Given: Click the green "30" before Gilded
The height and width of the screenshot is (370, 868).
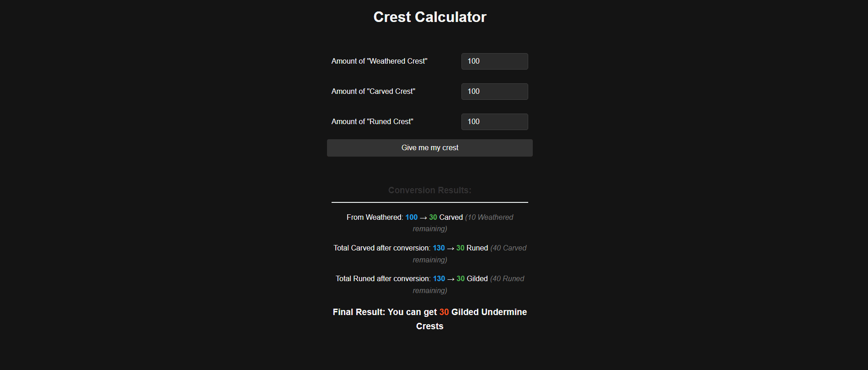Looking at the screenshot, I should click(461, 279).
